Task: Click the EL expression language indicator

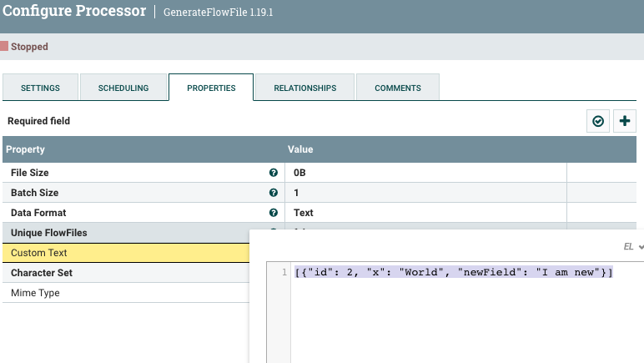Action: point(628,246)
